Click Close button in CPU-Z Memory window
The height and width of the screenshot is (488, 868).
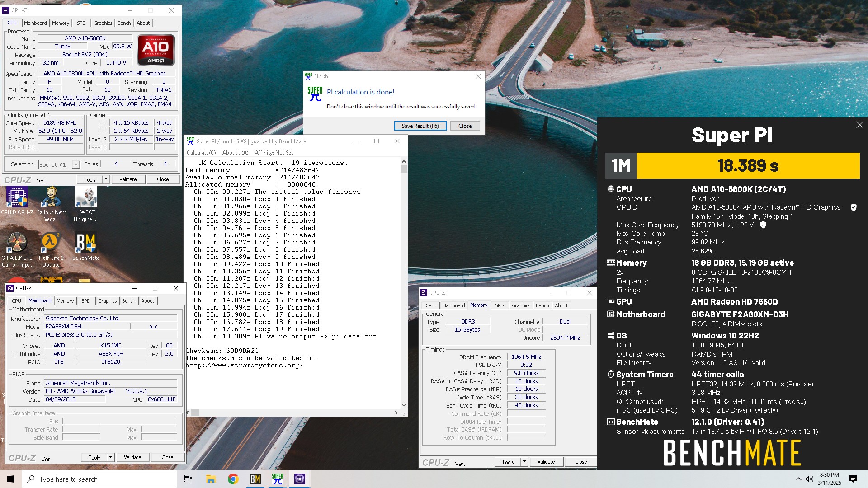(x=581, y=462)
